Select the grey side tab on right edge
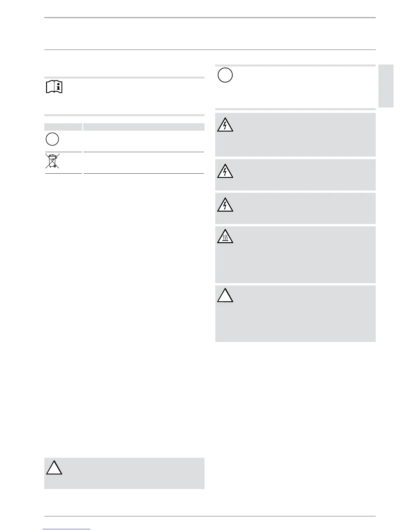The height and width of the screenshot is (532, 411). (x=386, y=86)
